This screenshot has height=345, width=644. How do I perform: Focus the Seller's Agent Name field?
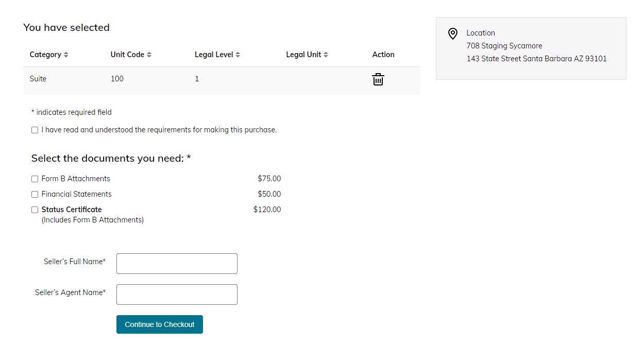click(177, 295)
